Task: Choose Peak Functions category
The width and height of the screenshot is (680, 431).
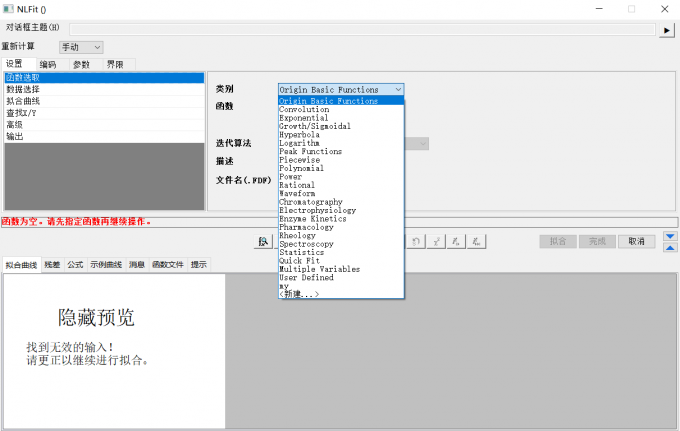Action: (x=341, y=151)
